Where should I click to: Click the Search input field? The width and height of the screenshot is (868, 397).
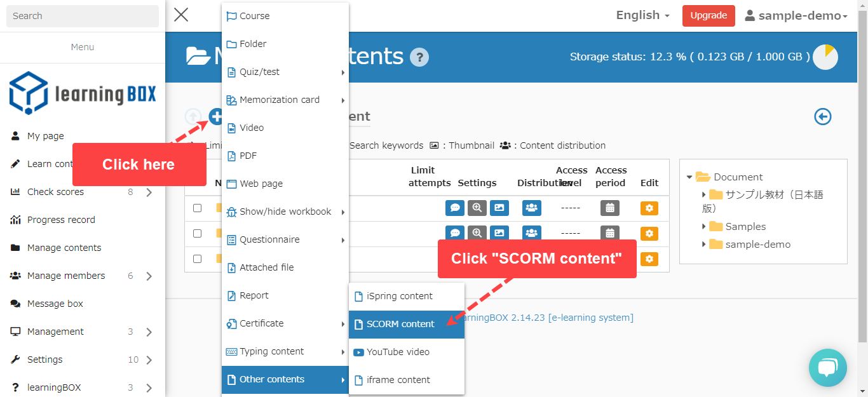click(83, 16)
